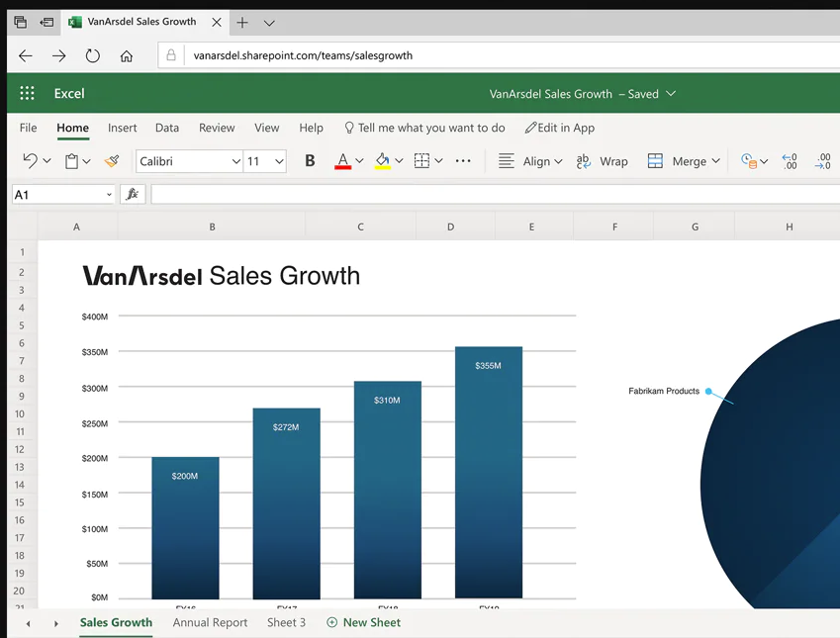Open the File menu
The image size is (840, 638).
click(28, 128)
